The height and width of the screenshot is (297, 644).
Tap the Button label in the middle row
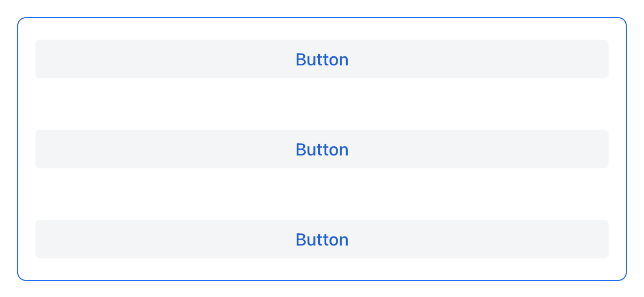pos(322,149)
